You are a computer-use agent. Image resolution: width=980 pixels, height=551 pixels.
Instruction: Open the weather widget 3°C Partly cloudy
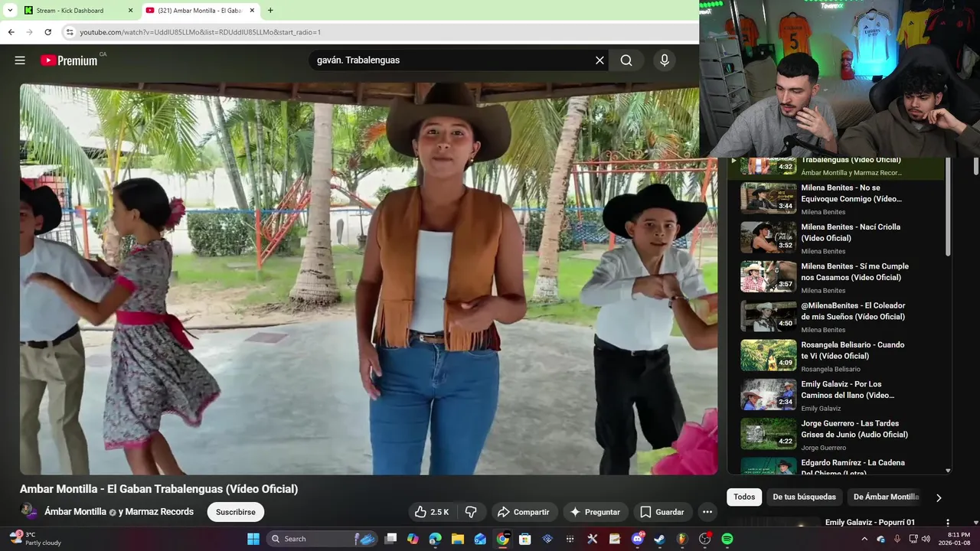(x=35, y=539)
